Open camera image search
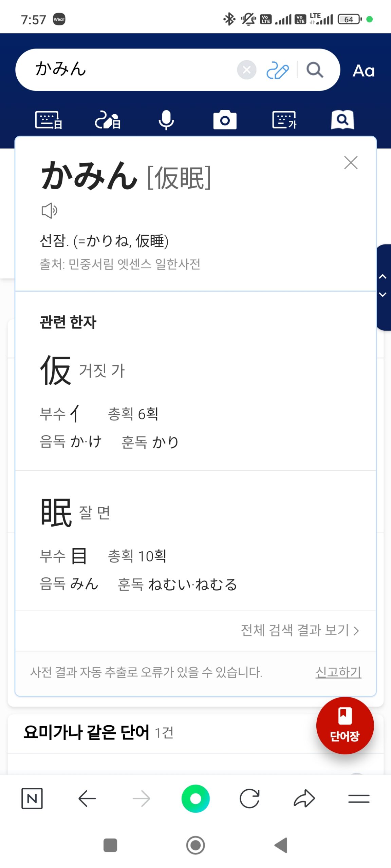 (x=225, y=120)
